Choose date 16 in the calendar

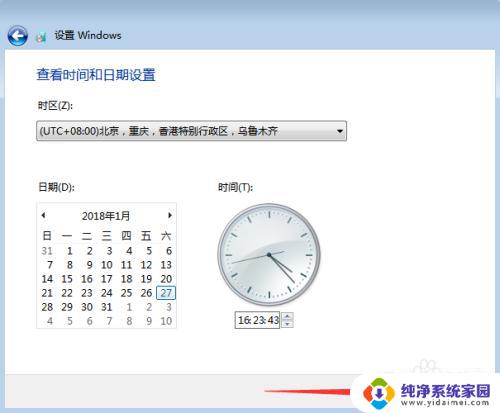pyautogui.click(x=87, y=279)
